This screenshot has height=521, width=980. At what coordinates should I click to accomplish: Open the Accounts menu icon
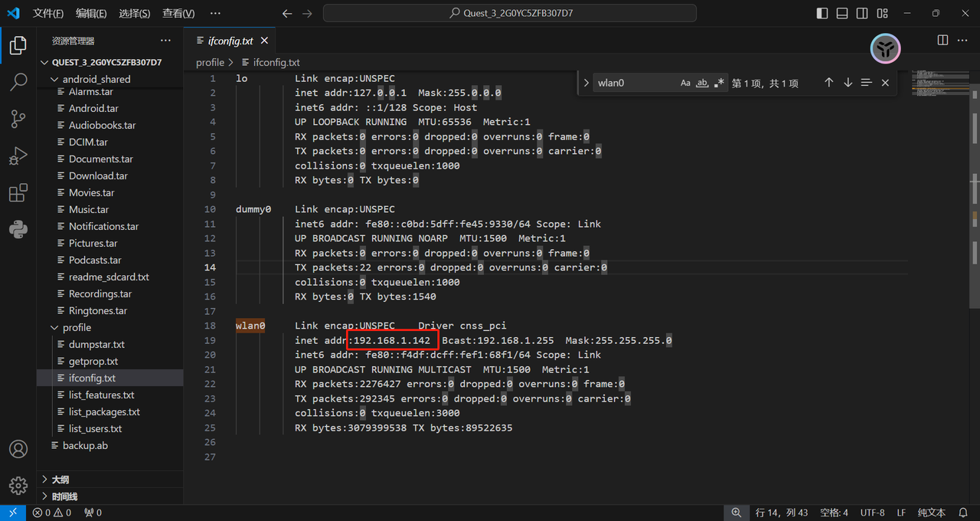18,449
